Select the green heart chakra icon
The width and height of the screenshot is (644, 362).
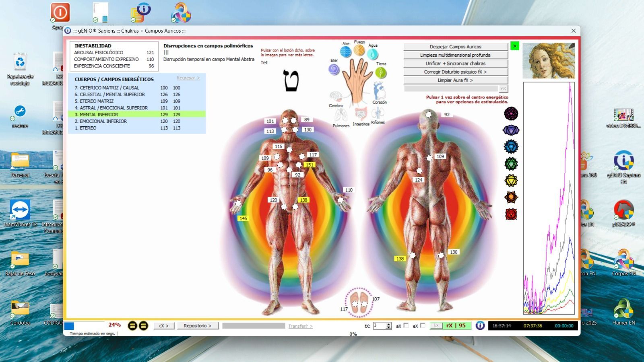(511, 164)
